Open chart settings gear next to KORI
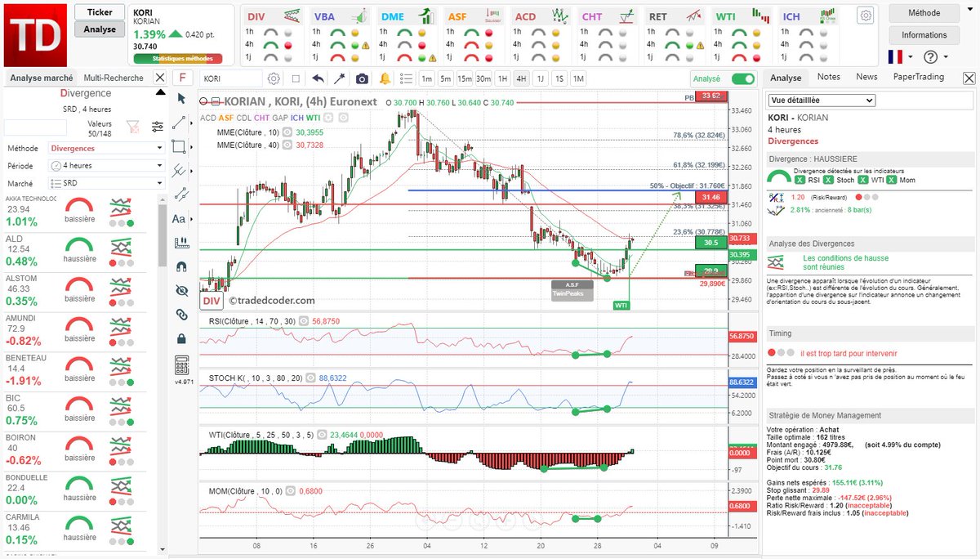 pyautogui.click(x=274, y=78)
